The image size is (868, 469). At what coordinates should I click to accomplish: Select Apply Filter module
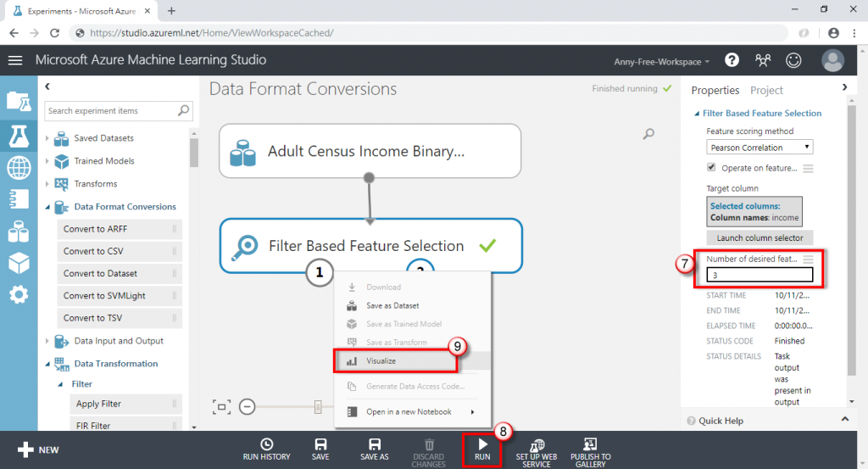125,404
